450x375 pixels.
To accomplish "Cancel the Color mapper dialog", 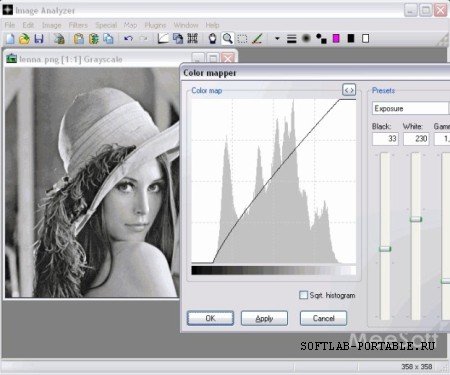I will [x=323, y=318].
